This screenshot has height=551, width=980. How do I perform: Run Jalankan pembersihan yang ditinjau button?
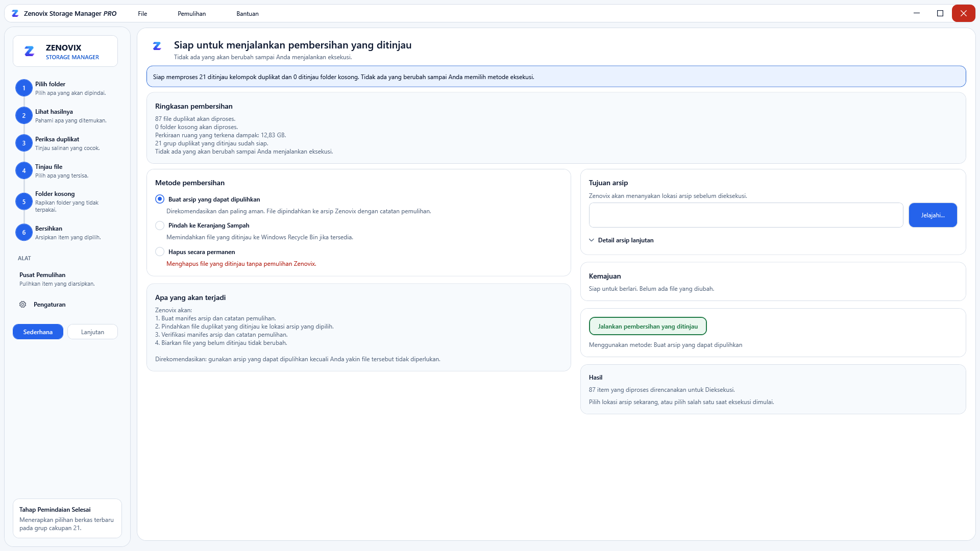point(648,327)
